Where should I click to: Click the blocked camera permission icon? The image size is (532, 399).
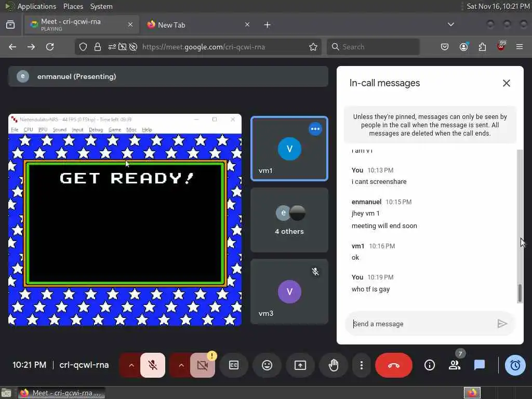tap(122, 47)
